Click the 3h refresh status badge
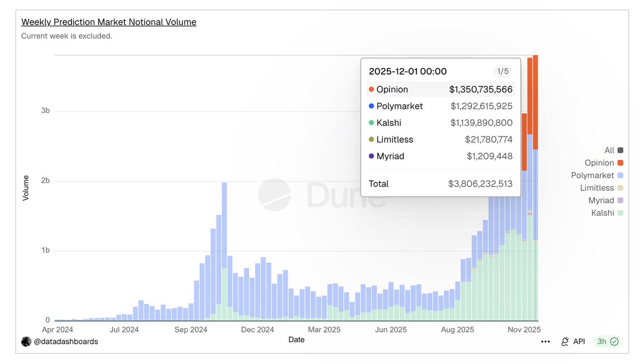The height and width of the screenshot is (364, 640). click(x=608, y=342)
